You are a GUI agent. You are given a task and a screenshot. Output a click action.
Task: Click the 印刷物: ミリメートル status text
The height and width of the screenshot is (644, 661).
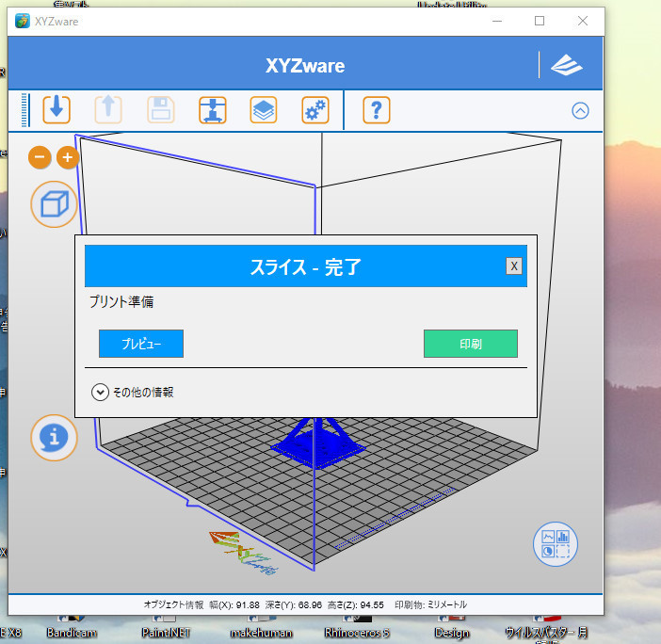(x=431, y=605)
